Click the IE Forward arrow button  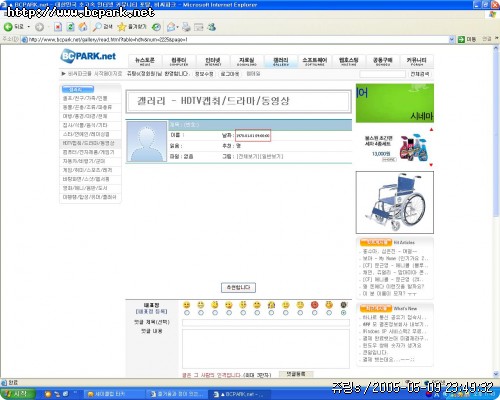[39, 27]
